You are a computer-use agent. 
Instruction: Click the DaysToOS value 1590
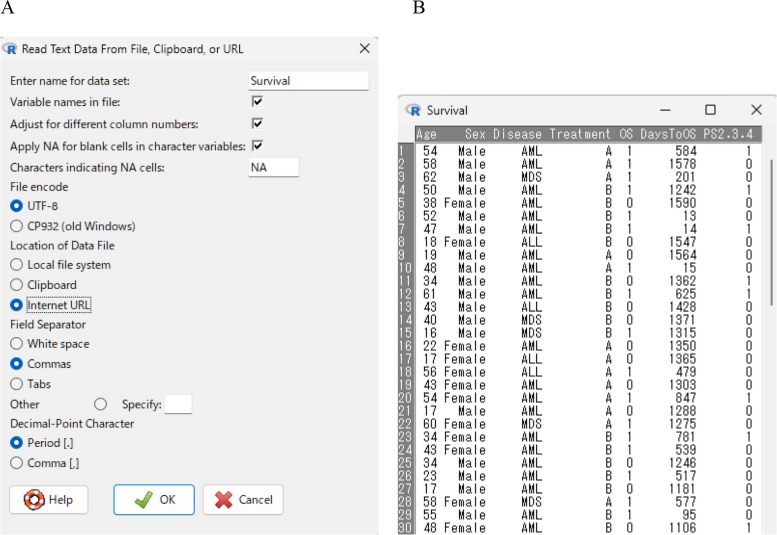(x=683, y=203)
